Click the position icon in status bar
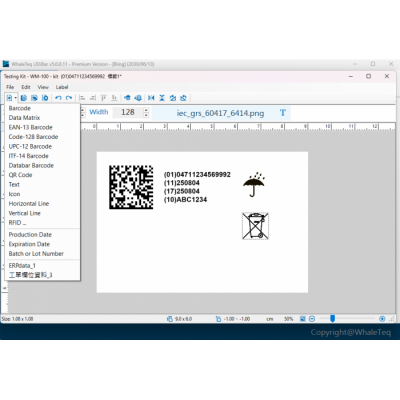This screenshot has width=400, height=400. pos(218,319)
